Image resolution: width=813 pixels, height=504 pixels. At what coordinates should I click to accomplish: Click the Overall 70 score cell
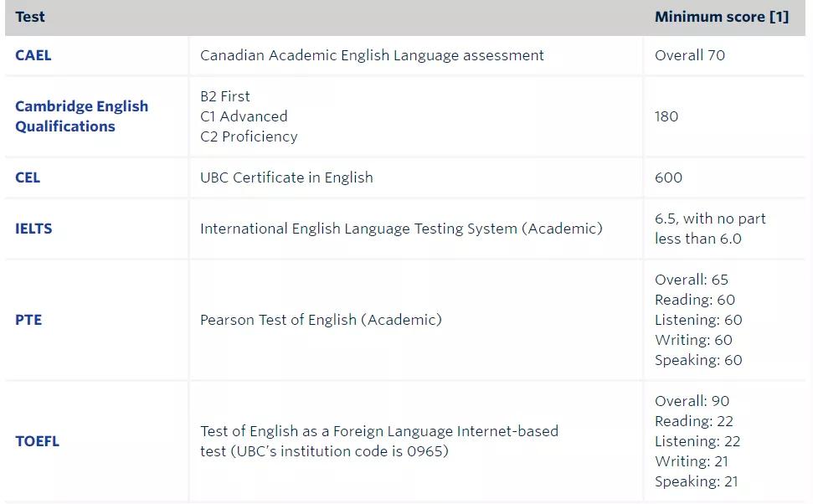pos(690,55)
